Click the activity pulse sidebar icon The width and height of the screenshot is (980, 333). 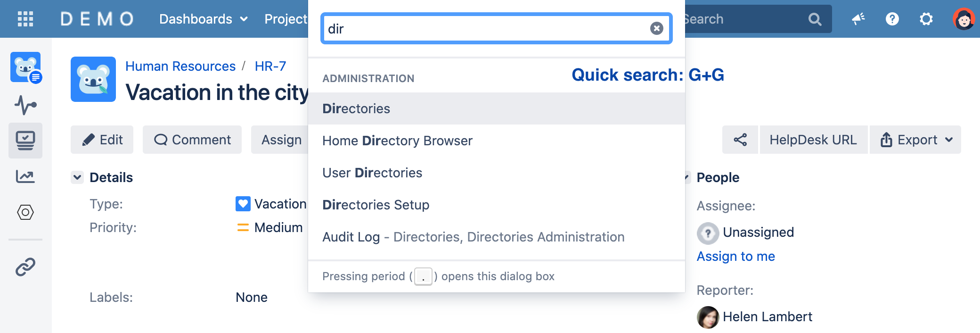25,105
